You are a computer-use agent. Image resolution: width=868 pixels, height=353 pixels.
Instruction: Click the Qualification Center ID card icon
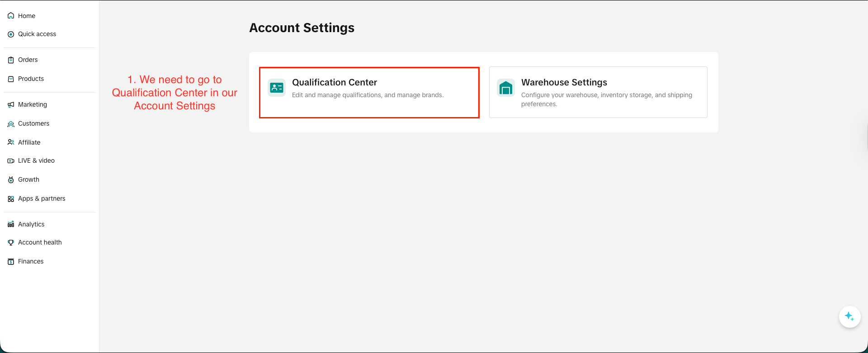[277, 88]
